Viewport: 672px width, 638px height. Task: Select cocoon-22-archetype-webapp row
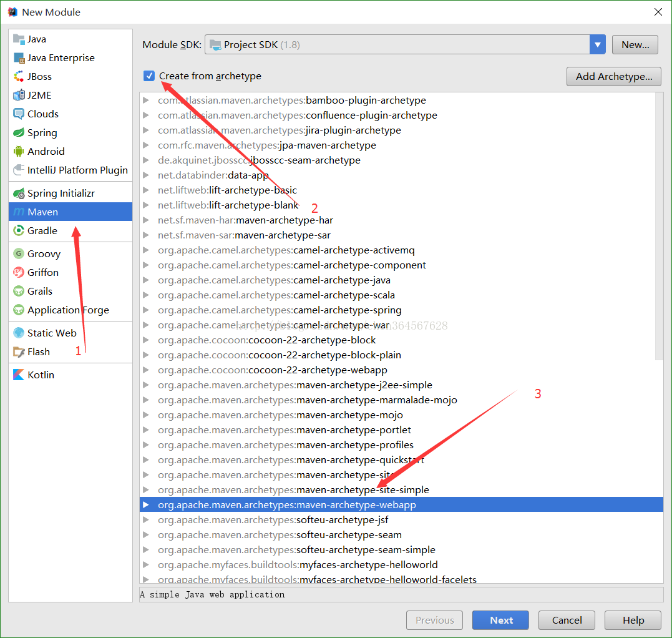click(x=401, y=370)
